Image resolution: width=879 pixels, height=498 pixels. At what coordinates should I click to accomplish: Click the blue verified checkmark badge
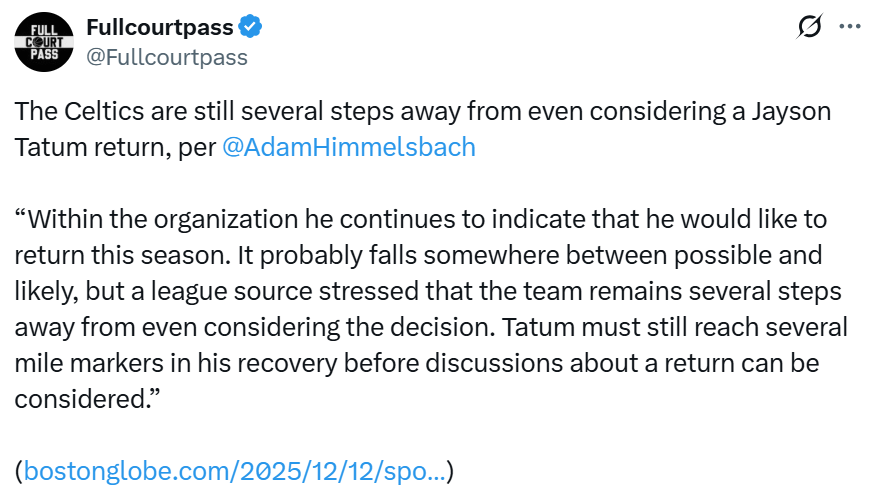click(251, 27)
